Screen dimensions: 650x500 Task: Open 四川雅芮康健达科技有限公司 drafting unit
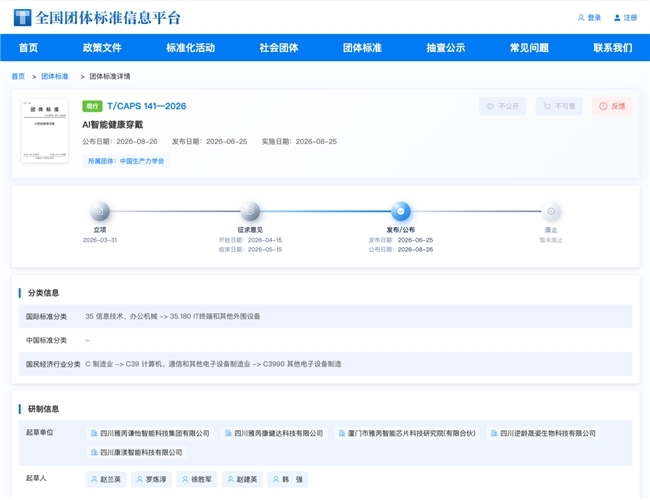coord(274,433)
